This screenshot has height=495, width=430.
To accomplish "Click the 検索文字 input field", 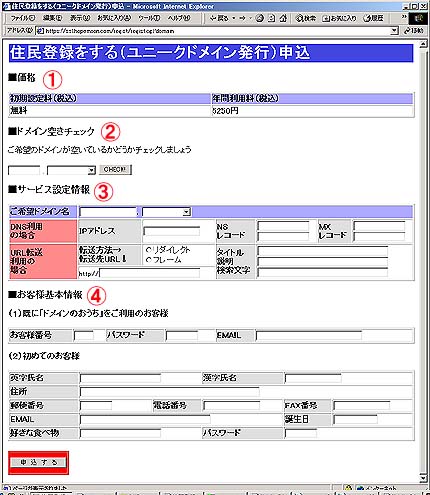I will click(322, 272).
